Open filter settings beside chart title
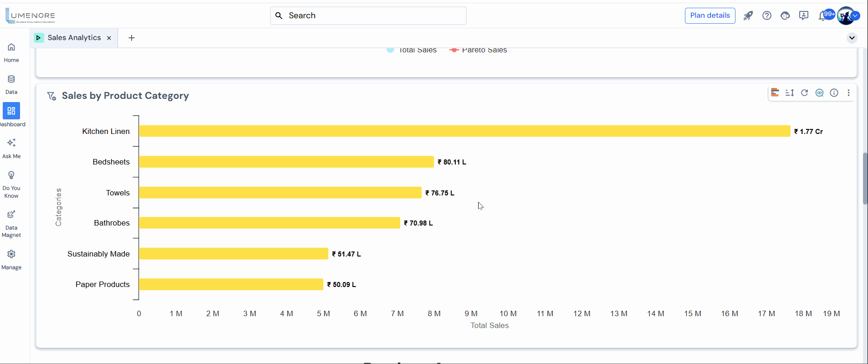 [x=51, y=96]
